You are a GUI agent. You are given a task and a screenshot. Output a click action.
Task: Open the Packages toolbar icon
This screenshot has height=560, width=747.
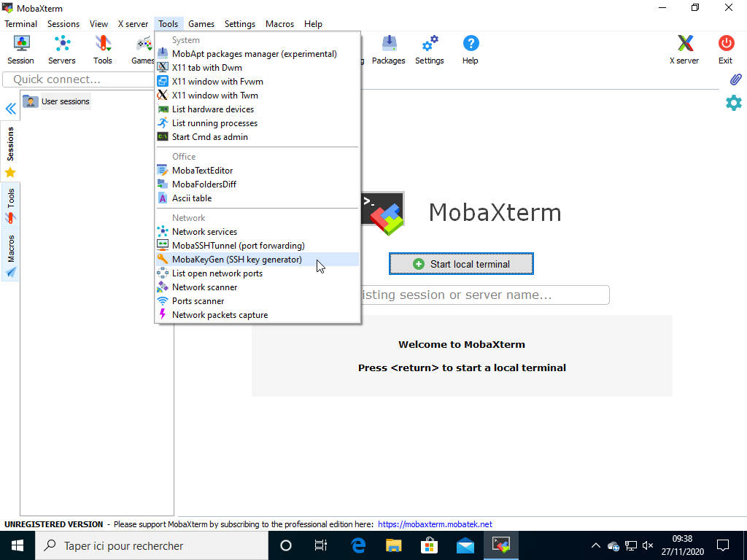tap(389, 50)
